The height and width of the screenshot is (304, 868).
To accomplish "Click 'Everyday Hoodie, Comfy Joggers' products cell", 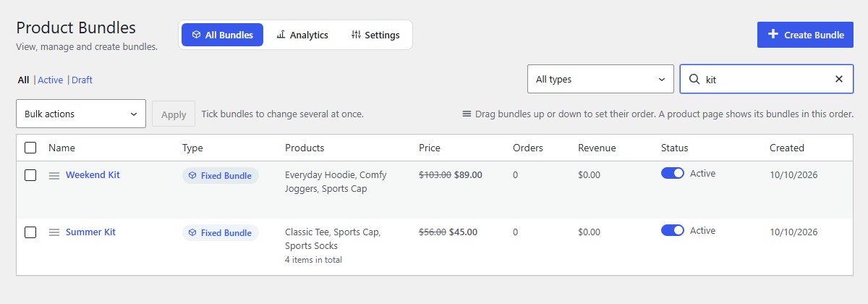I will pyautogui.click(x=336, y=182).
